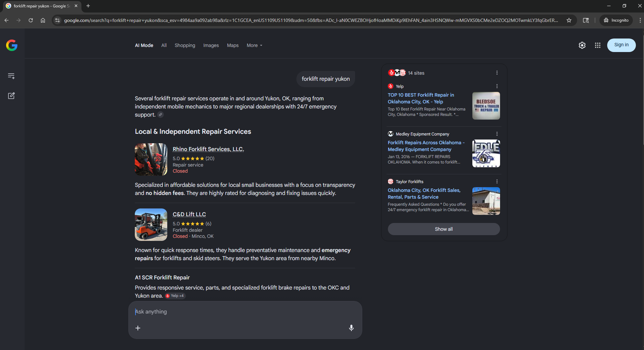Screen dimensions: 644x350
Task: Open the AI Mode history sidebar icon
Action: click(11, 76)
